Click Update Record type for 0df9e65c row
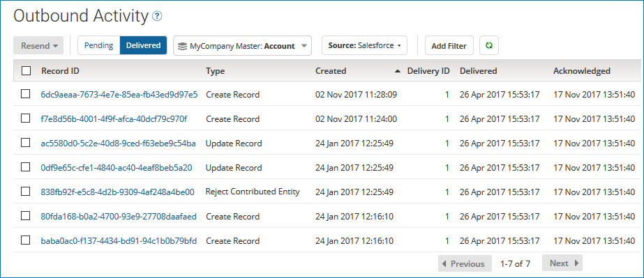644x278 pixels. pos(234,168)
